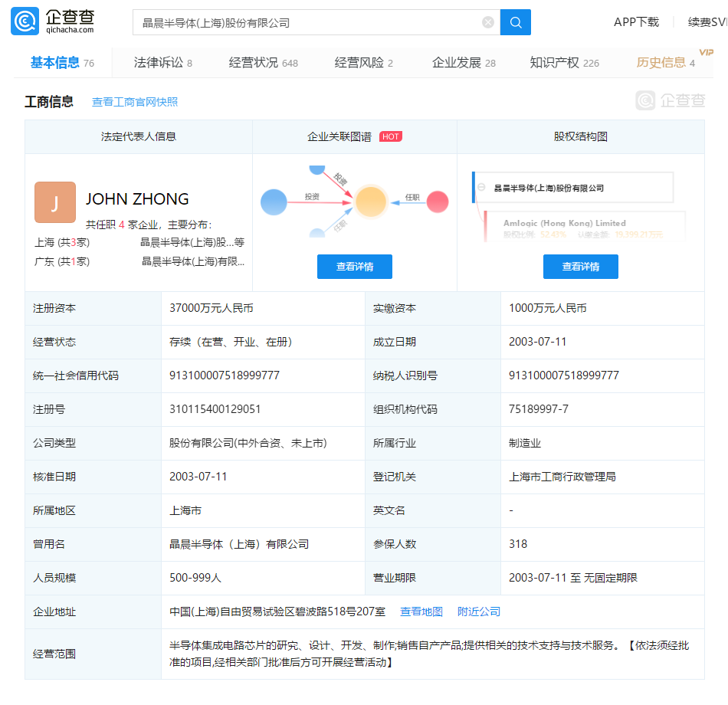This screenshot has height=705, width=728.
Task: Click 查看详情 under 股权结构图
Action: (x=580, y=267)
